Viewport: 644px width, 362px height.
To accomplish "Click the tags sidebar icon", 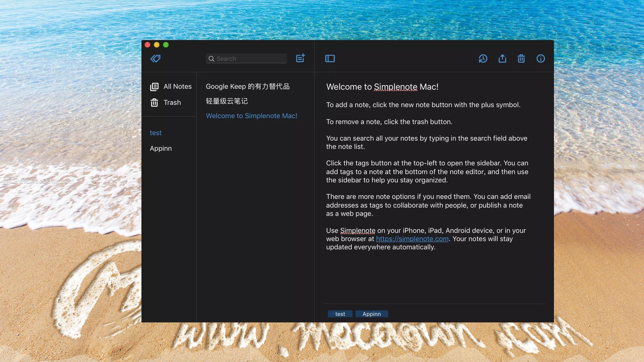I will point(155,59).
